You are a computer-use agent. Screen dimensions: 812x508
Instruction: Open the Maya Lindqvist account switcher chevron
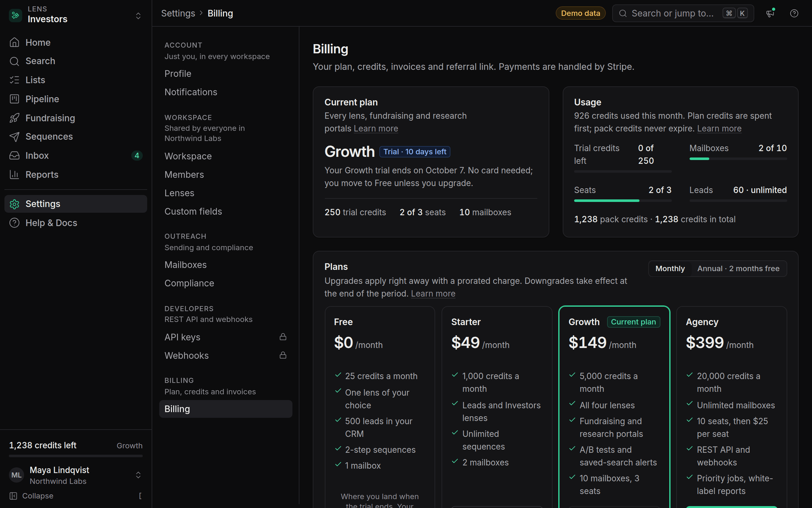click(138, 475)
